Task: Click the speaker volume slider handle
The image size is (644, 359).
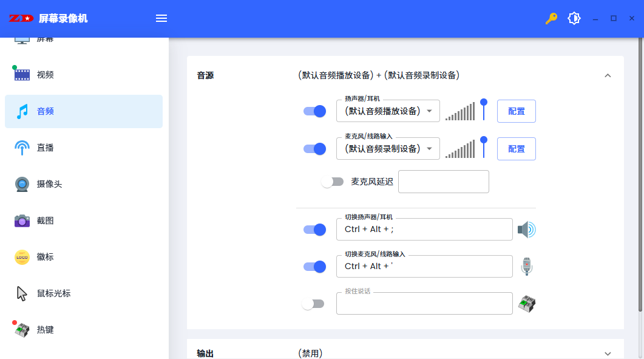Action: [x=484, y=102]
